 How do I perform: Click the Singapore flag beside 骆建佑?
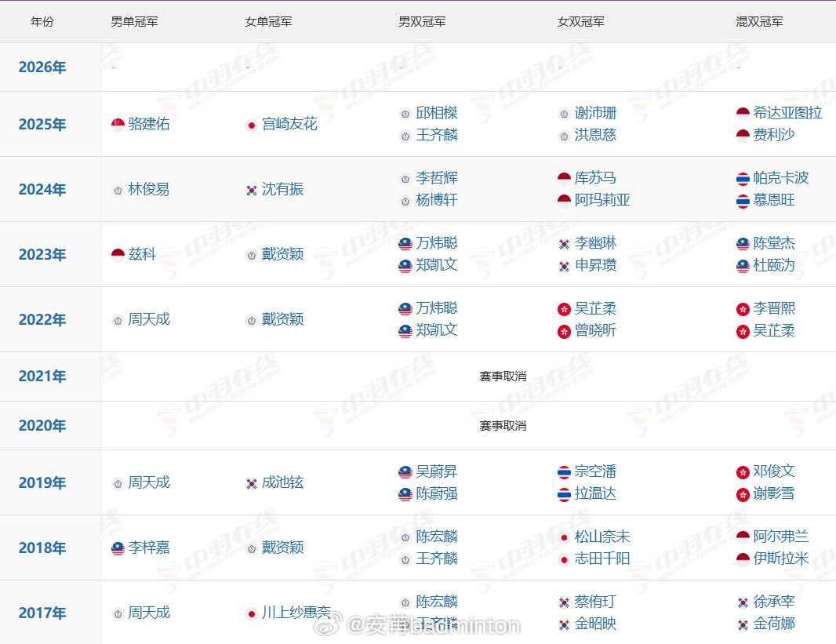tap(118, 124)
